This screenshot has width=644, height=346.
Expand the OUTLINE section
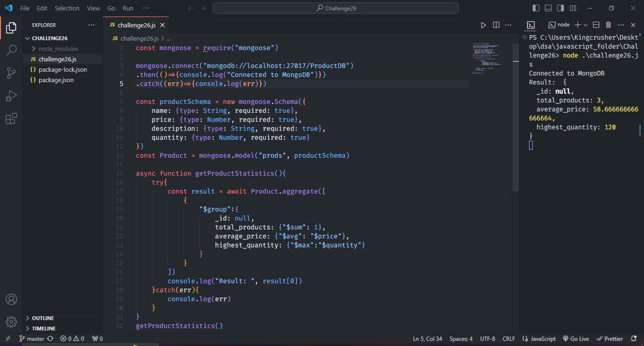point(63,318)
